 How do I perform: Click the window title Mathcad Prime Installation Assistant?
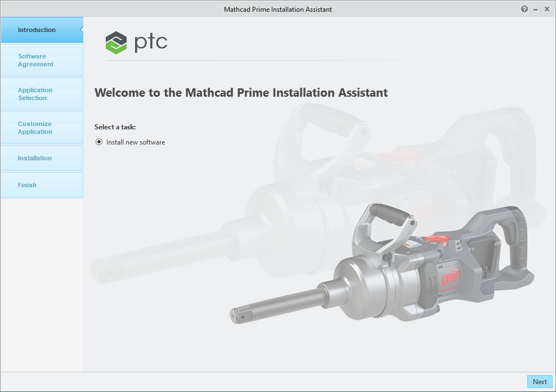pyautogui.click(x=278, y=10)
